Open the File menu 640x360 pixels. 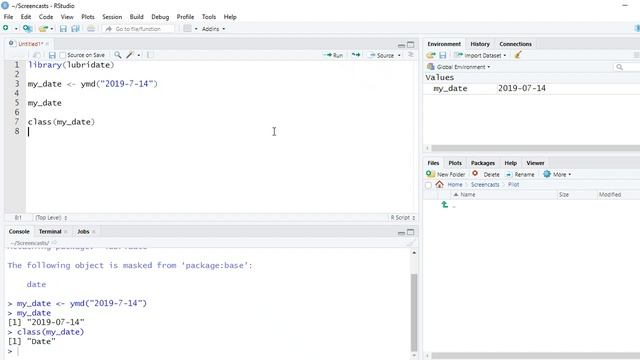[x=8, y=17]
